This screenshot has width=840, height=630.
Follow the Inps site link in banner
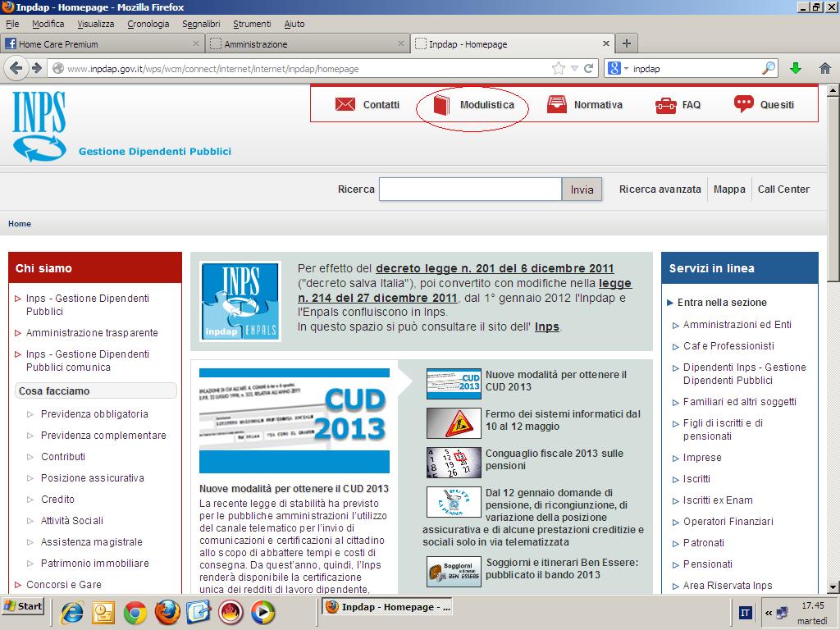[x=546, y=326]
